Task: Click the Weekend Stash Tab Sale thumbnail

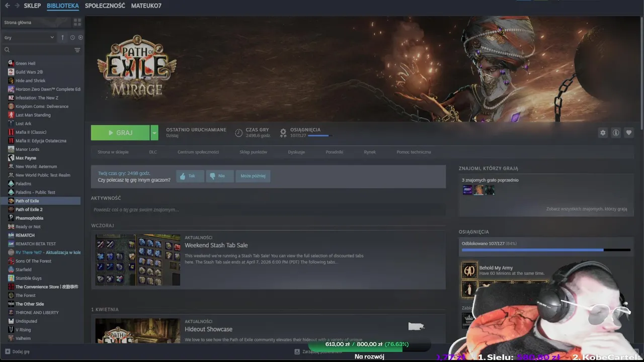Action: tap(138, 260)
